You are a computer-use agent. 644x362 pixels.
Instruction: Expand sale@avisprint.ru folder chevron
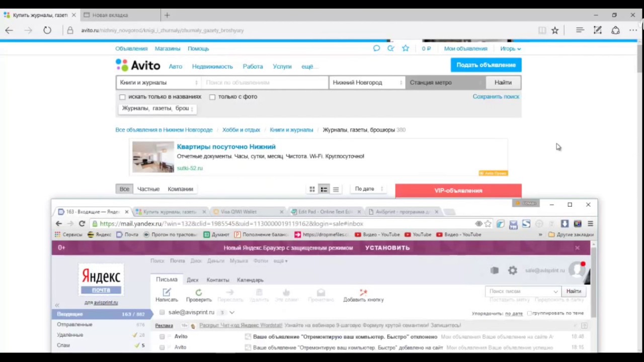click(x=231, y=312)
